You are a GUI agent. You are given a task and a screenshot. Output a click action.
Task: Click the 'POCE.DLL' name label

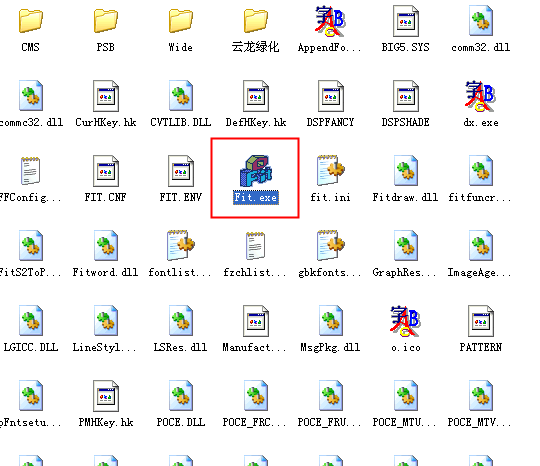(181, 422)
